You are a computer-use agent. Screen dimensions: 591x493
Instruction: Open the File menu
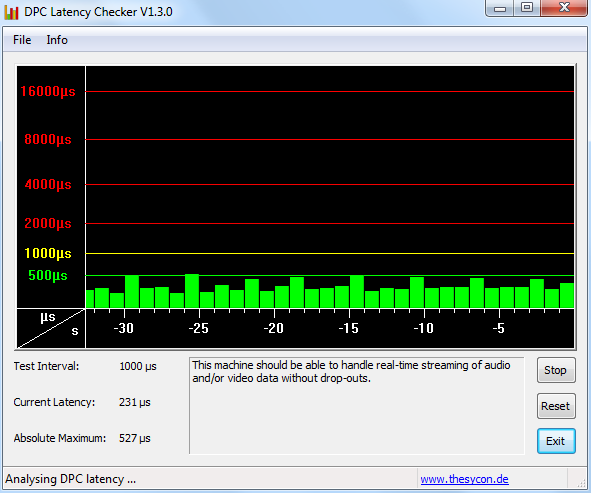pyautogui.click(x=22, y=40)
